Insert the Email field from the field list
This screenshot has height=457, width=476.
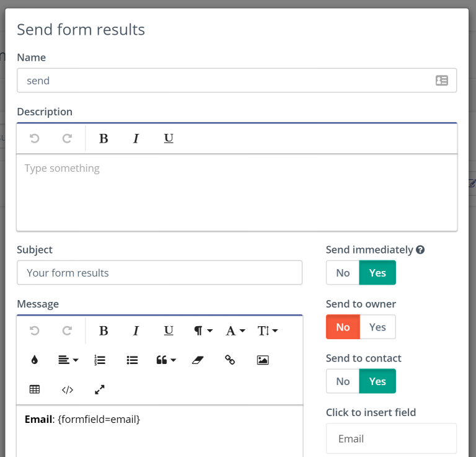click(x=391, y=438)
